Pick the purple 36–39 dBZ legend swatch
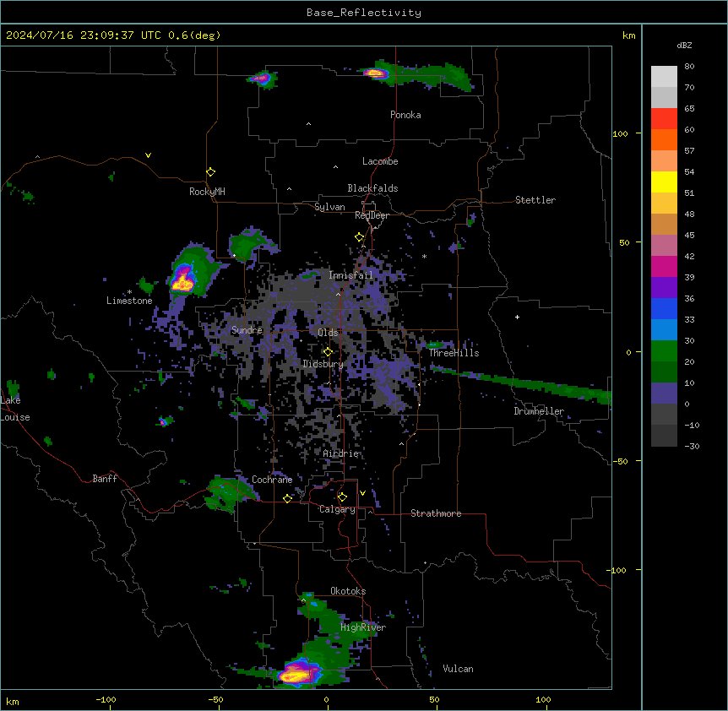The height and width of the screenshot is (711, 728). click(x=664, y=288)
